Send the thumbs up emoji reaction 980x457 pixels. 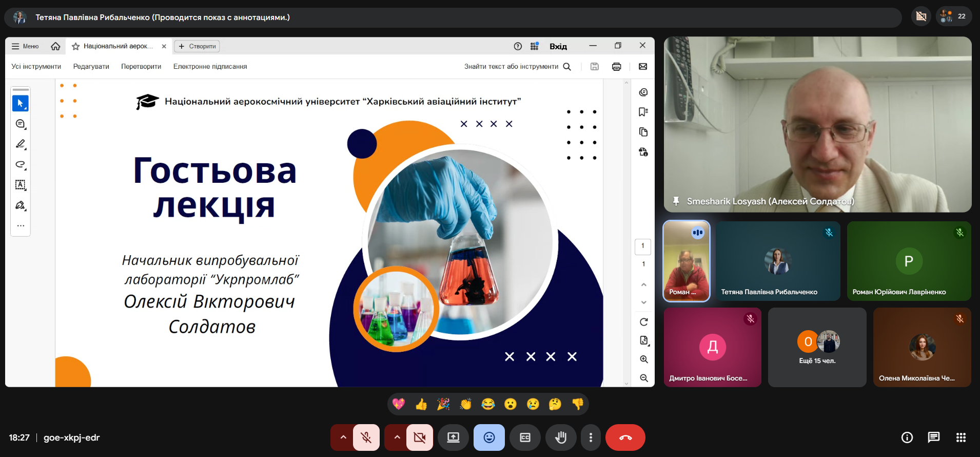point(421,405)
